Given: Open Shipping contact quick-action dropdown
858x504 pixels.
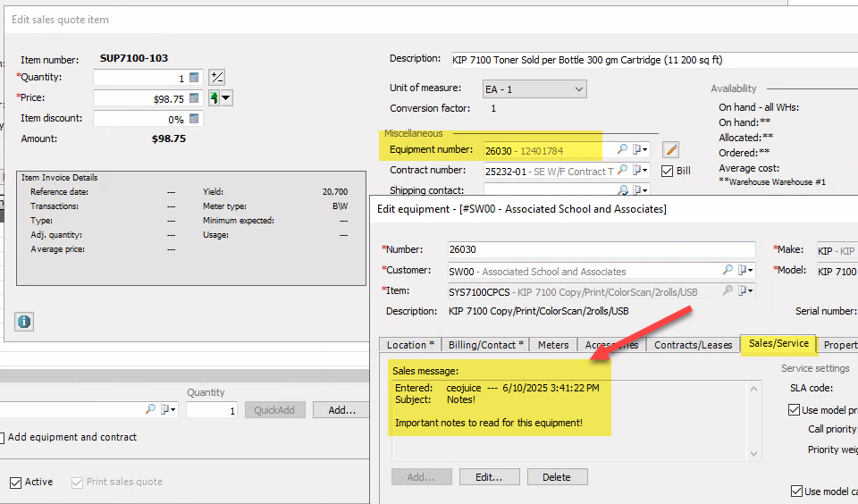Looking at the screenshot, I should coord(640,190).
